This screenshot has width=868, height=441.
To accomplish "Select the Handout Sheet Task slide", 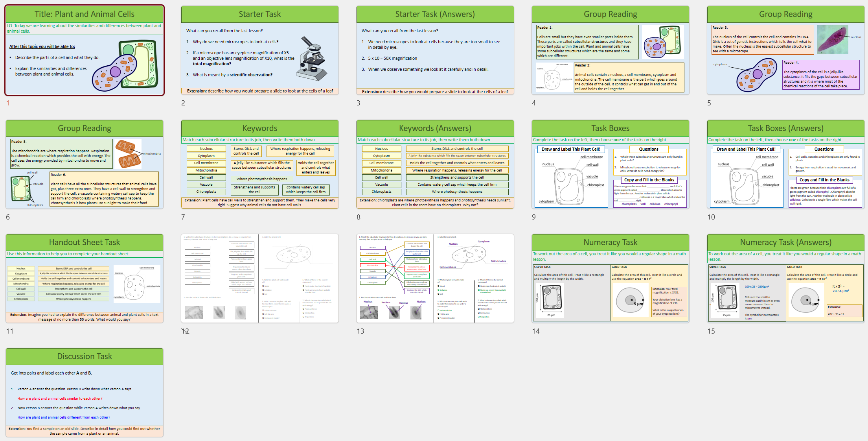I will [x=84, y=279].
